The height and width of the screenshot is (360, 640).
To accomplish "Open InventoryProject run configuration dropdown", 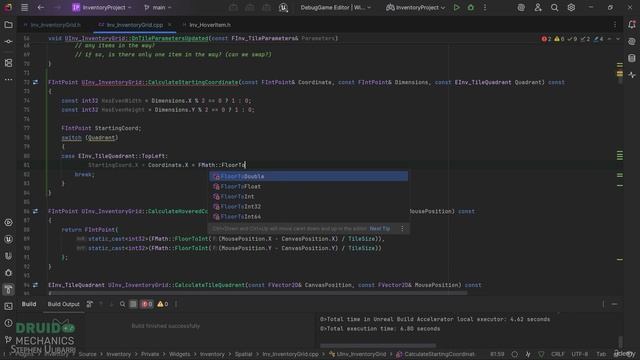I will pos(416,7).
